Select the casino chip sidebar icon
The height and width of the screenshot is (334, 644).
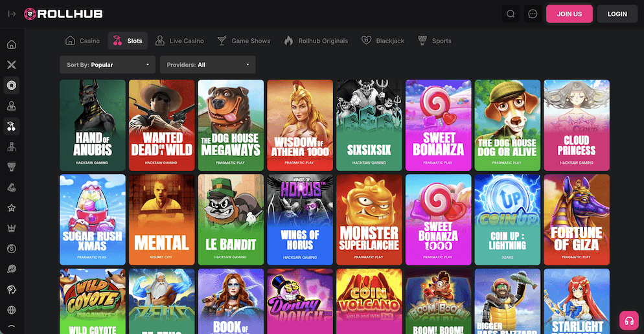pyautogui.click(x=12, y=85)
